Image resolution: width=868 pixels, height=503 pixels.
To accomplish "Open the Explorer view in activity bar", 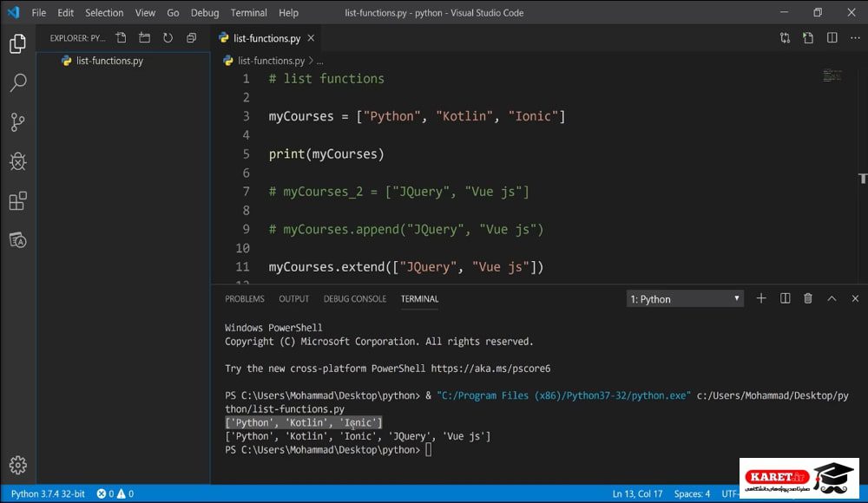I will pos(17,43).
